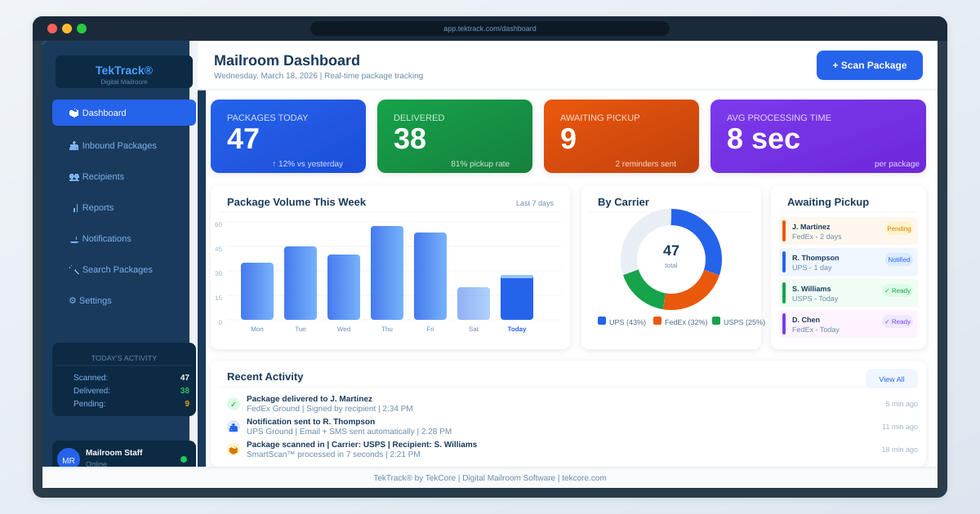Click the Reports bar chart icon

coord(75,208)
